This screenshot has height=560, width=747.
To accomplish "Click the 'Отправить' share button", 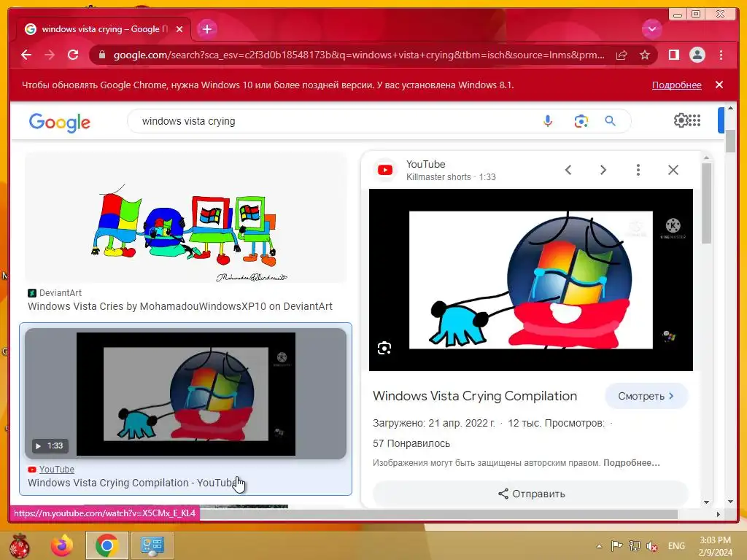I will coord(531,494).
